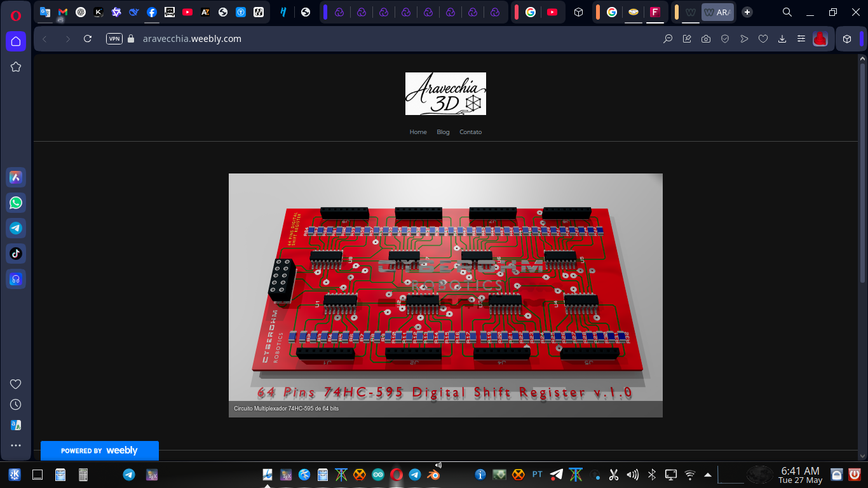Image resolution: width=868 pixels, height=488 pixels.
Task: Reload the current page
Action: (88, 39)
